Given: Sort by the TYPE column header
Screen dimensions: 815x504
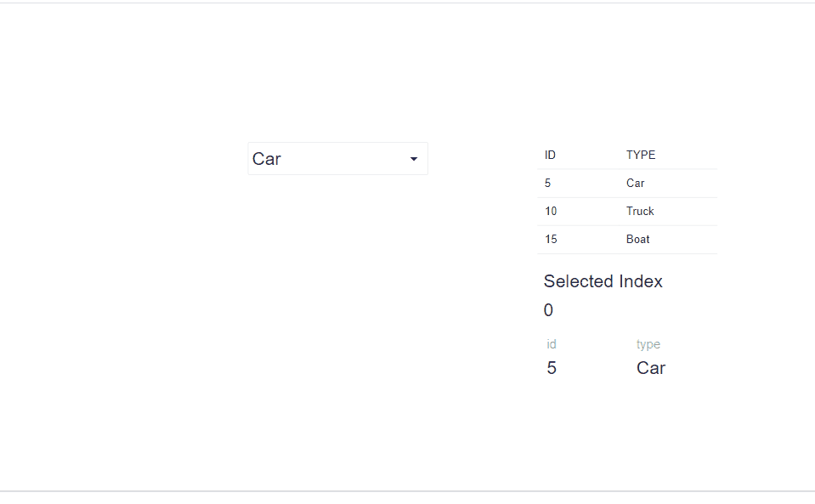Looking at the screenshot, I should point(641,156).
